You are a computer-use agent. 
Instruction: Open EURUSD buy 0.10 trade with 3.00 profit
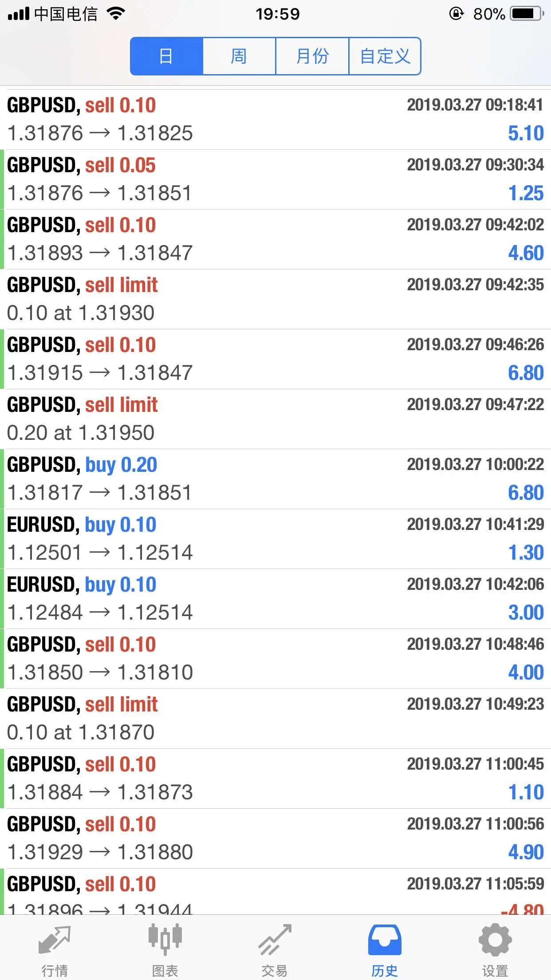[275, 599]
